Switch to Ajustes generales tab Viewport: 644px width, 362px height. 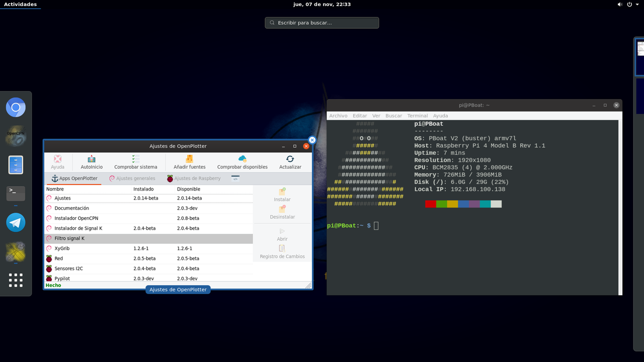click(x=132, y=178)
